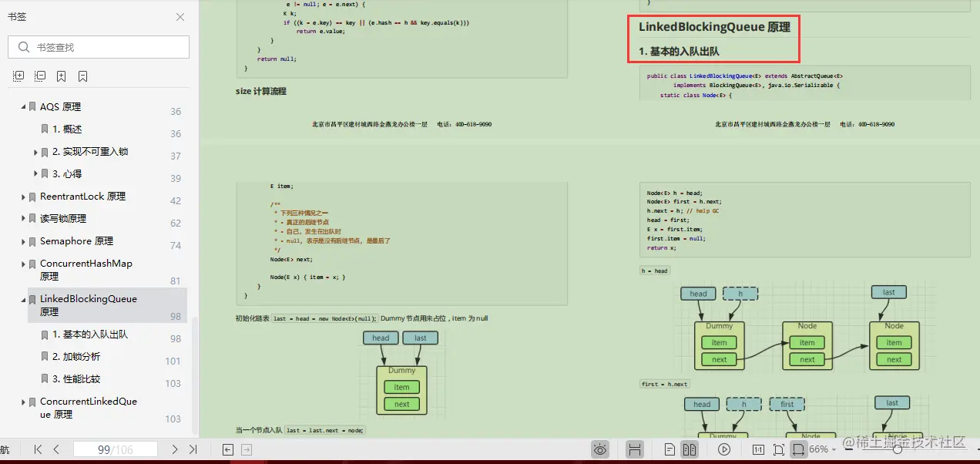
Task: Click the Dummy node diagram under 初始化链表
Action: 401,390
